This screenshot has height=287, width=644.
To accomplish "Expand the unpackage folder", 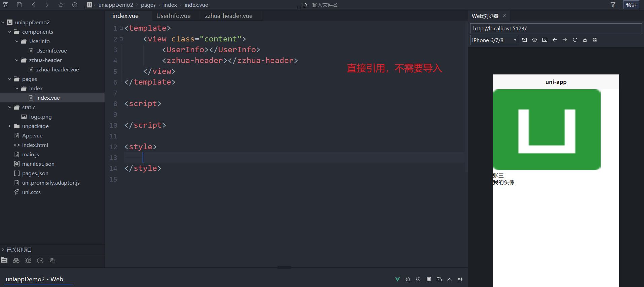I will click(10, 126).
